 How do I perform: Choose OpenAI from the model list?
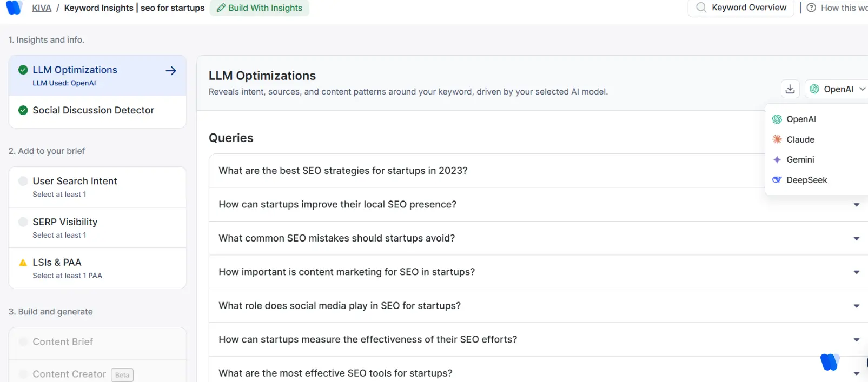click(817, 119)
